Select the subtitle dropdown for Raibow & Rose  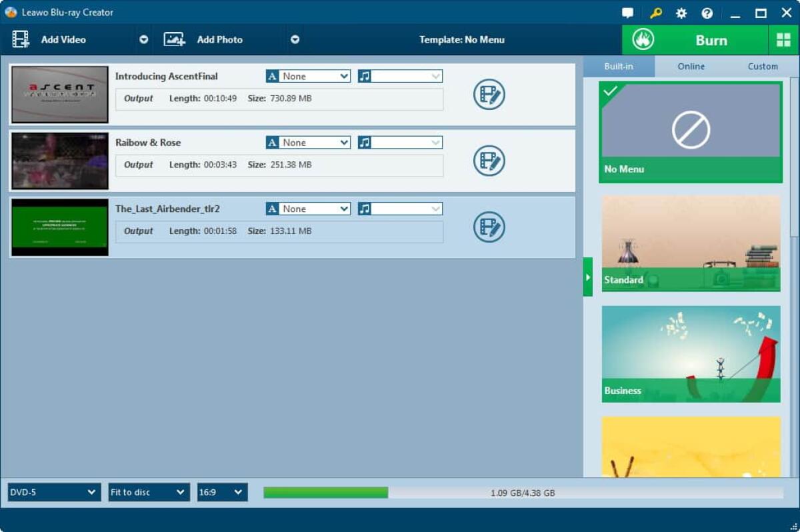point(307,142)
